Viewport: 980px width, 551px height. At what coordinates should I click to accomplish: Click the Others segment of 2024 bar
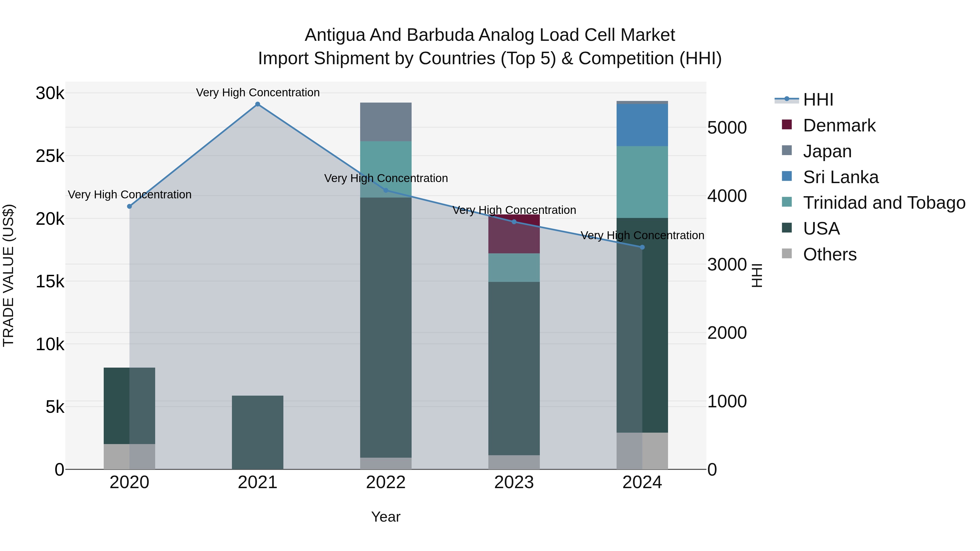642,451
